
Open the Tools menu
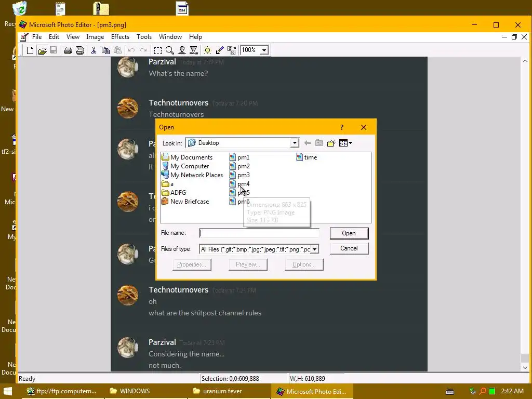144,37
